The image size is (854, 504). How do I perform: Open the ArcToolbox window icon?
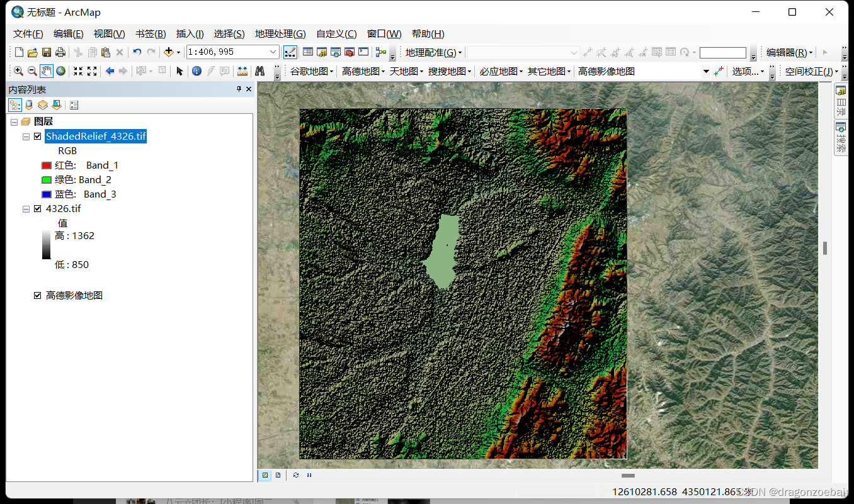[349, 52]
